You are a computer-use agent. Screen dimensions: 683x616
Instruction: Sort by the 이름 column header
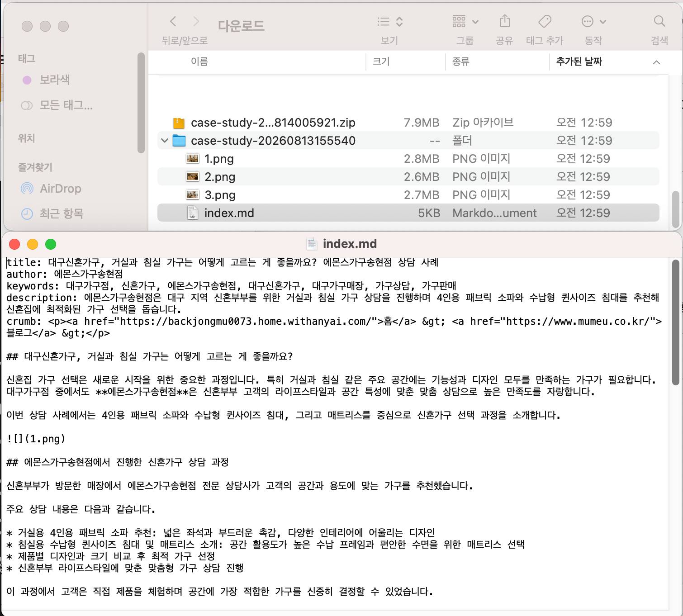199,62
